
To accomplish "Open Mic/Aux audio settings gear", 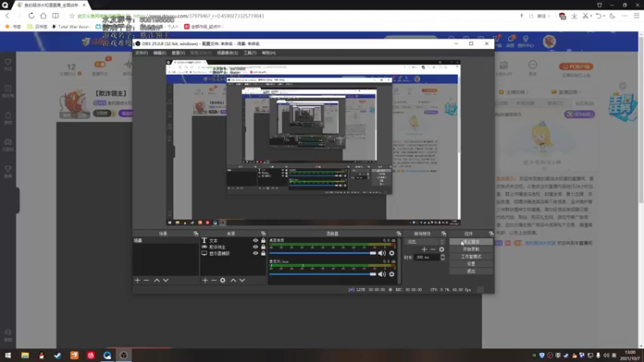I will 392,274.
